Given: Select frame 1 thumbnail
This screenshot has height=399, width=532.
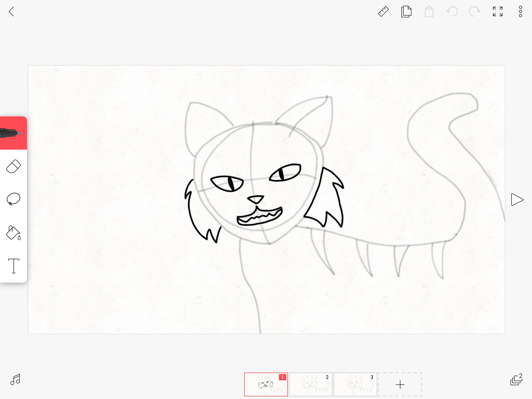Looking at the screenshot, I should (266, 384).
